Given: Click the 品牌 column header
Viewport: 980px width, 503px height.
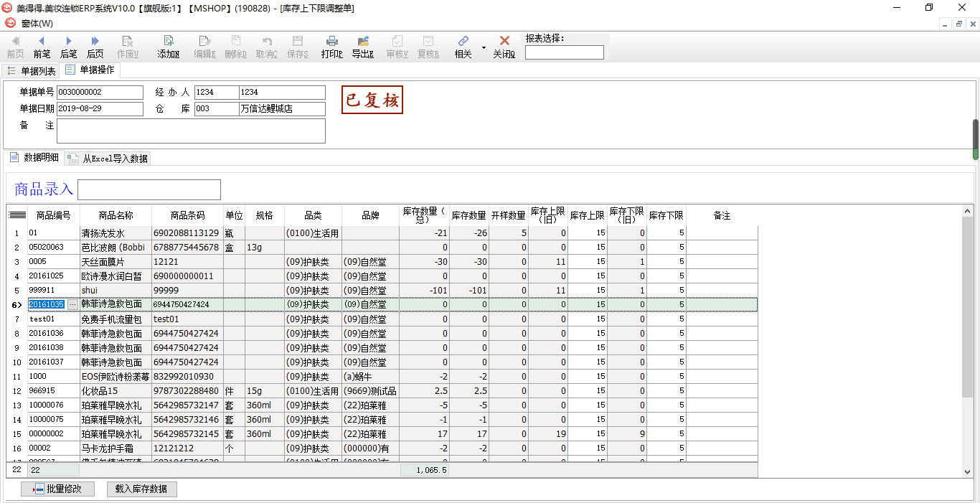Looking at the screenshot, I should [x=371, y=215].
